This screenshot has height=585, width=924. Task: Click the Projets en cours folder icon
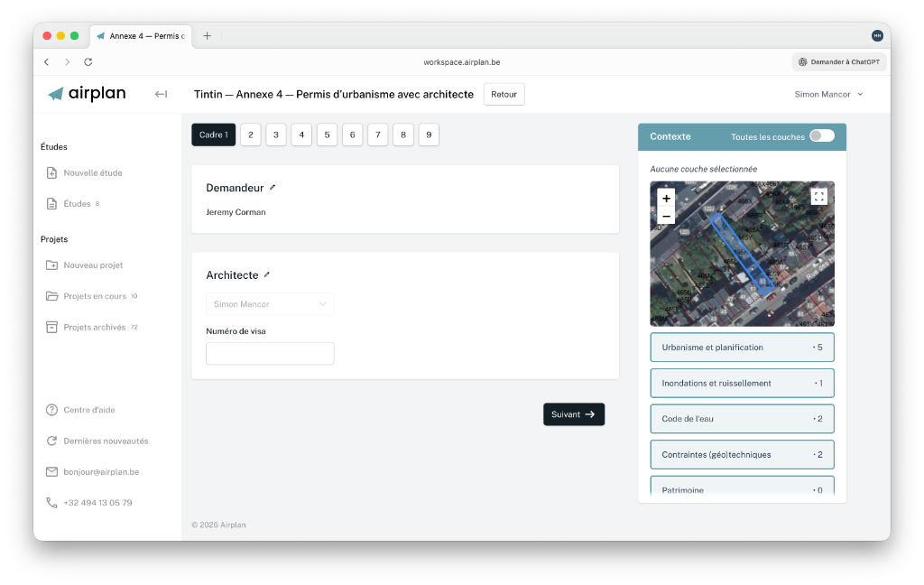[x=51, y=296]
